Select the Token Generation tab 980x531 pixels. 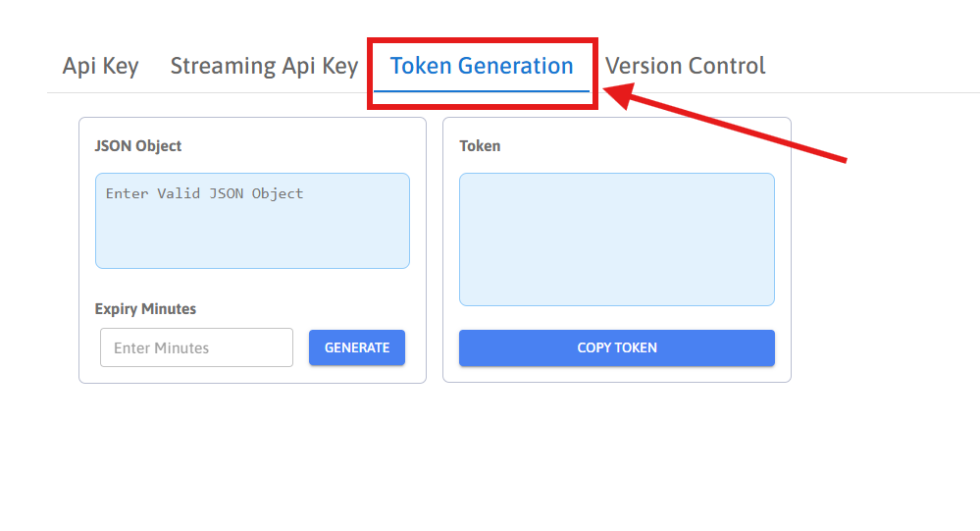(x=481, y=67)
